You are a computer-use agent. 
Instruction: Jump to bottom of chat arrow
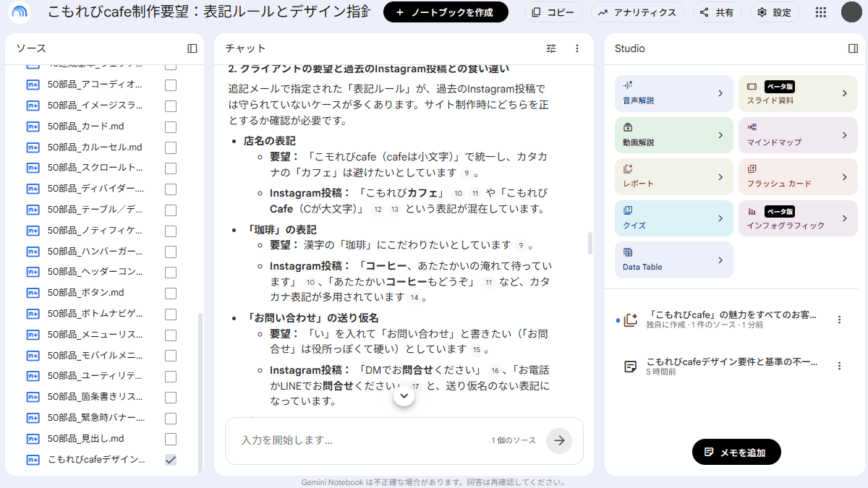click(404, 396)
